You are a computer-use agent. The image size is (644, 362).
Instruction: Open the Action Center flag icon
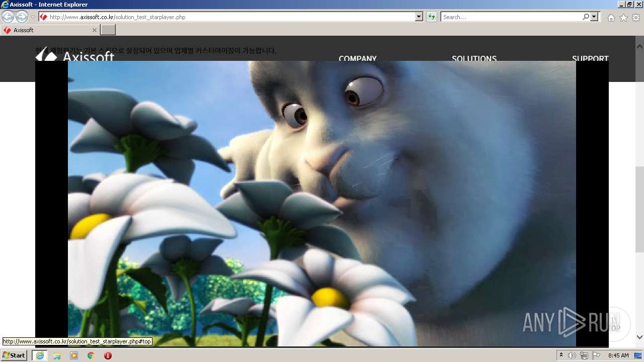coord(596,355)
